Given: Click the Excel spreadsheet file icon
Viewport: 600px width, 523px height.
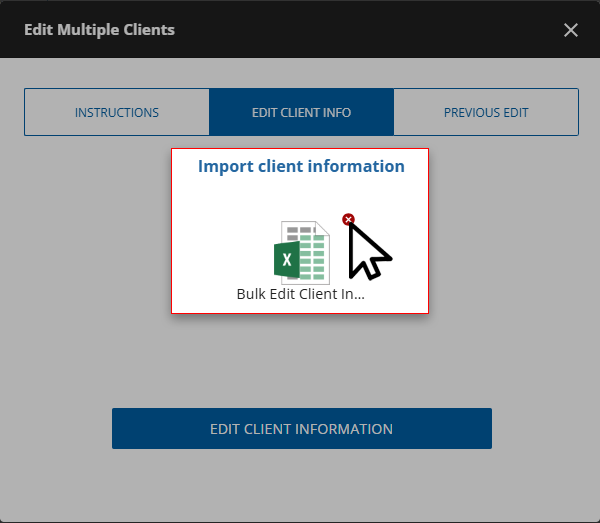Looking at the screenshot, I should coord(302,253).
